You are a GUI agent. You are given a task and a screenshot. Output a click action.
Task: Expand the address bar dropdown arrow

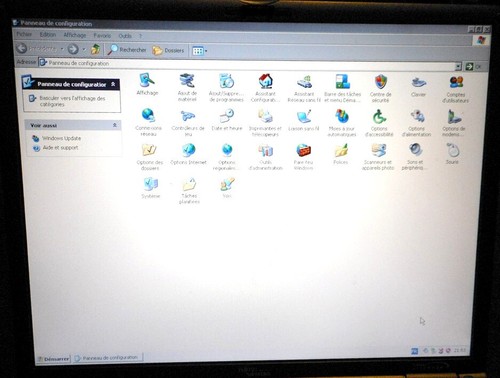click(458, 66)
